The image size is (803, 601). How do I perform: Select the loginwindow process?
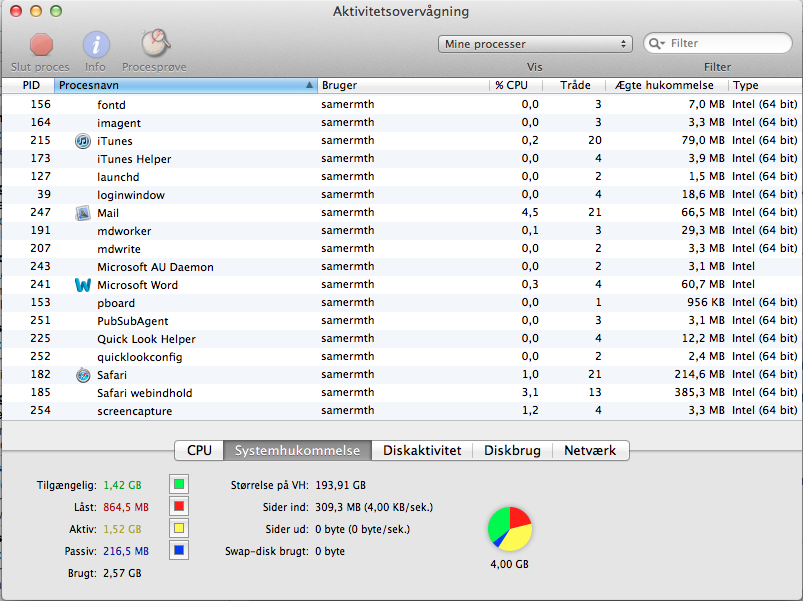point(402,195)
